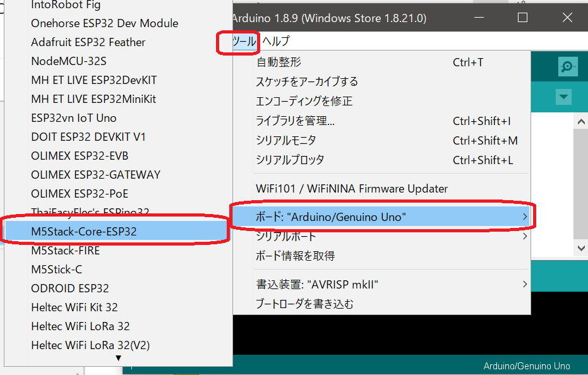Select MH ET LIVE ESP32DevKIT board
588x375 pixels.
pyautogui.click(x=118, y=80)
